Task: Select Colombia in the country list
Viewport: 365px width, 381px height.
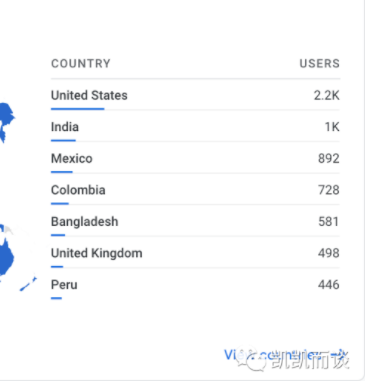Action: (x=78, y=190)
